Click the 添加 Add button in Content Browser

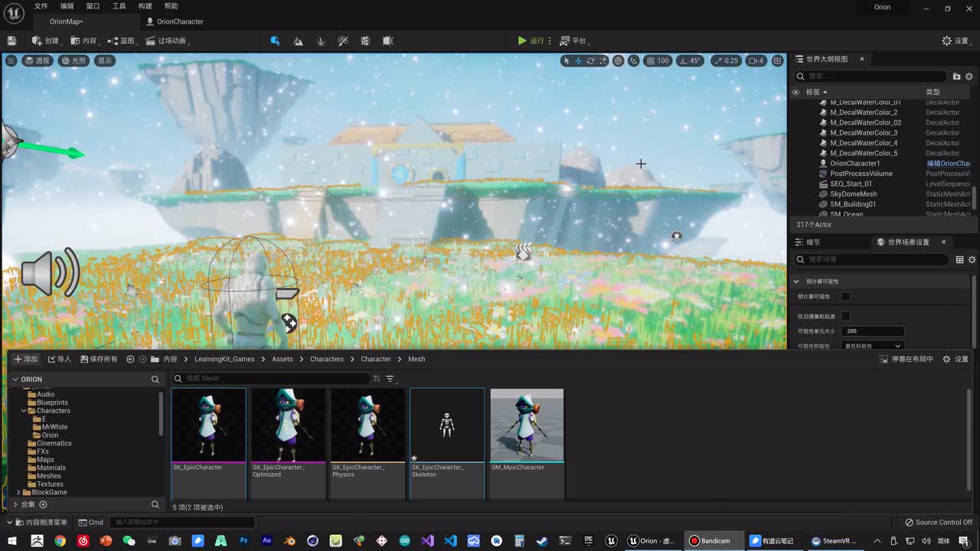(25, 359)
